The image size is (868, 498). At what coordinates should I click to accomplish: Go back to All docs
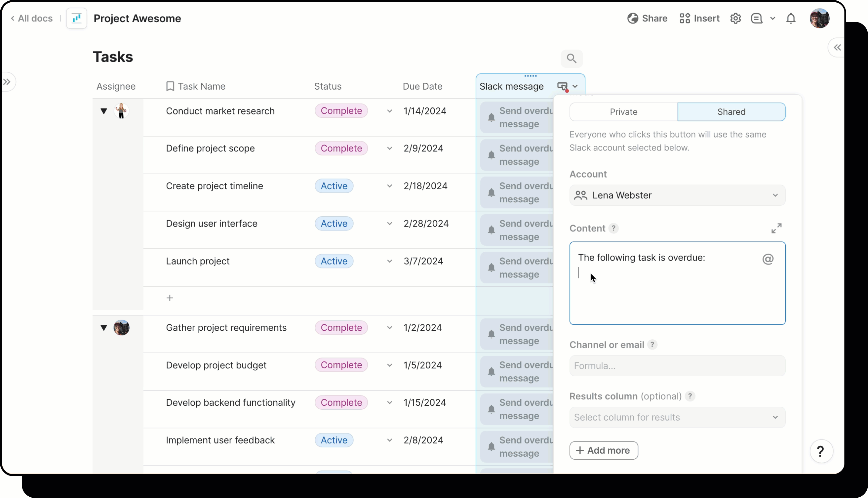pos(32,19)
